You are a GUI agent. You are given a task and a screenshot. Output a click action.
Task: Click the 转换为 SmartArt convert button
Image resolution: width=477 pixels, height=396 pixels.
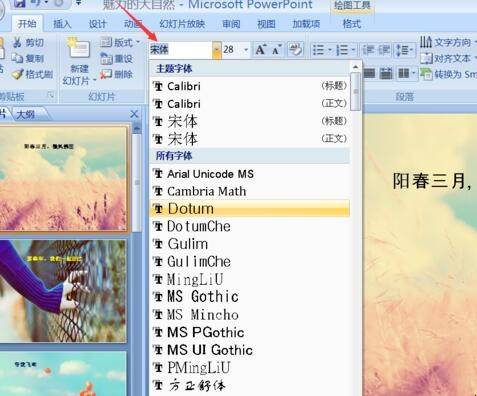click(448, 74)
